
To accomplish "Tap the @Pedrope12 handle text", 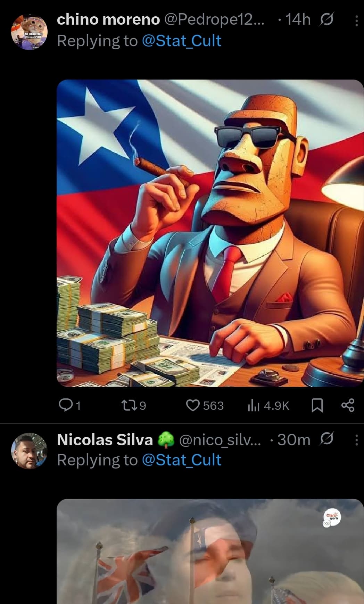I will coord(214,20).
